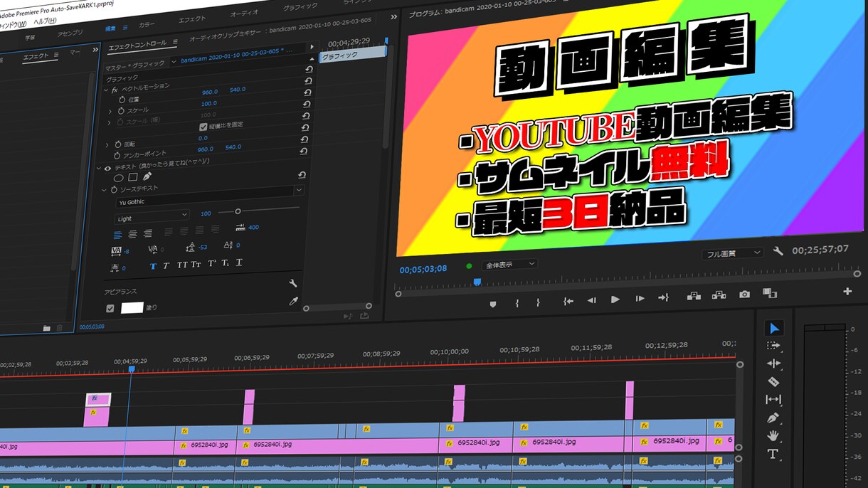Click the blue Program monitor playhead

tap(477, 282)
